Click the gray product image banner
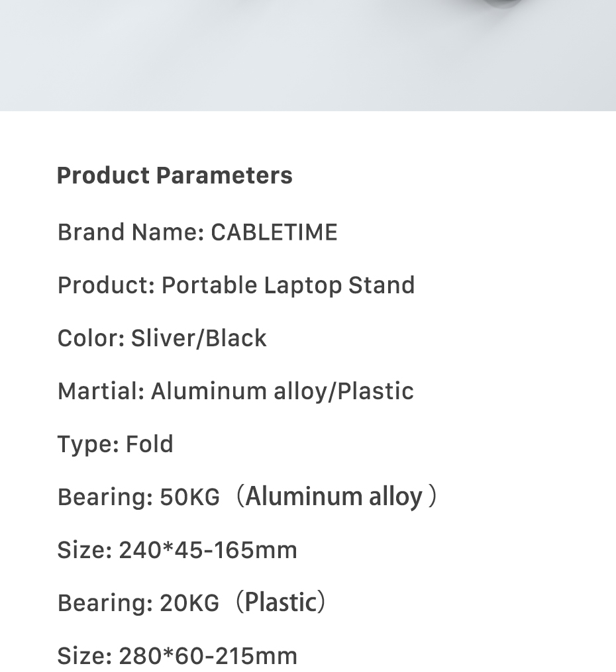The height and width of the screenshot is (672, 616). [x=308, y=56]
